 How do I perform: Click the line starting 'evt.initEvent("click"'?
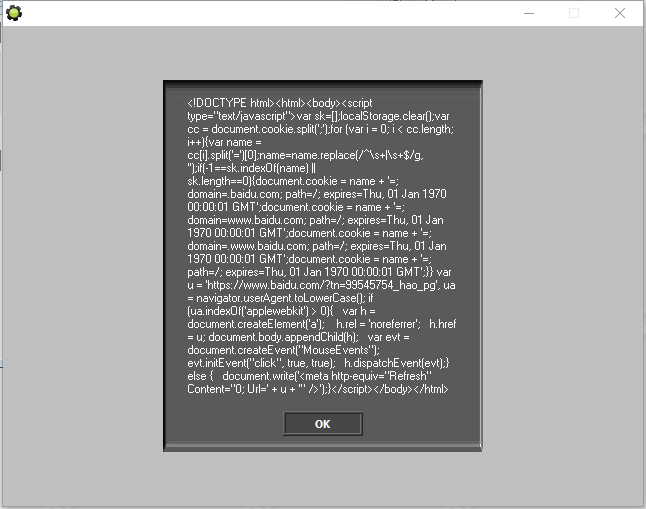pos(318,363)
